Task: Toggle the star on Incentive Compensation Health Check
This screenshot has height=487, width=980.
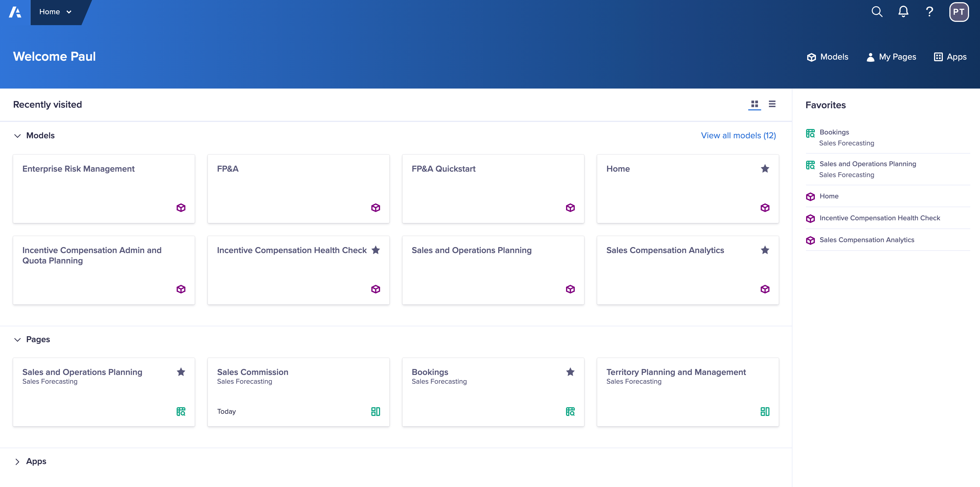Action: click(x=376, y=250)
